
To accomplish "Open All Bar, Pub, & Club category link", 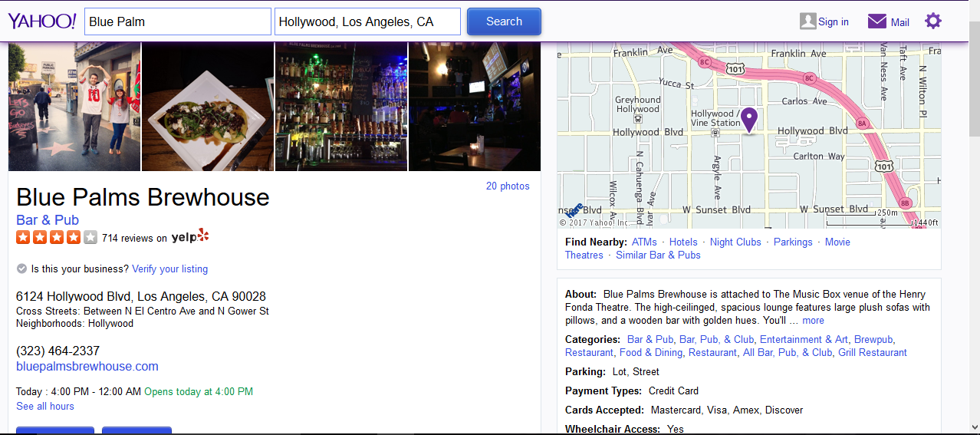I will (x=788, y=353).
